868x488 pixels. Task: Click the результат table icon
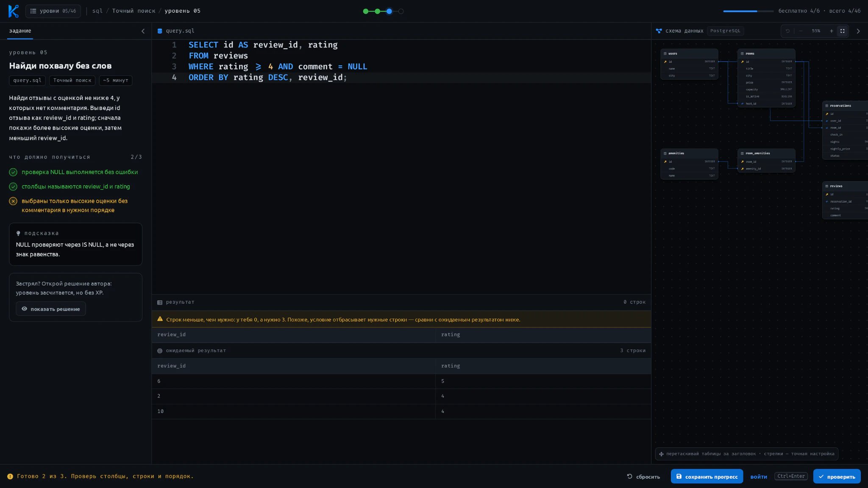(160, 302)
